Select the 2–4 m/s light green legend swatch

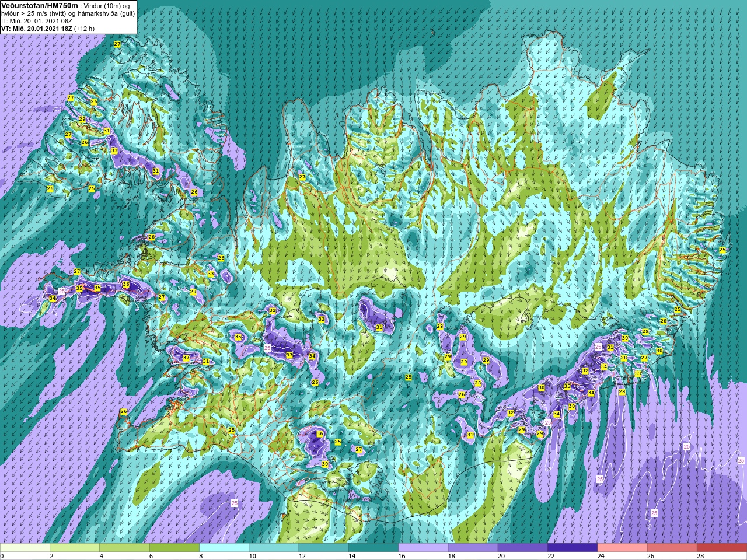click(75, 548)
